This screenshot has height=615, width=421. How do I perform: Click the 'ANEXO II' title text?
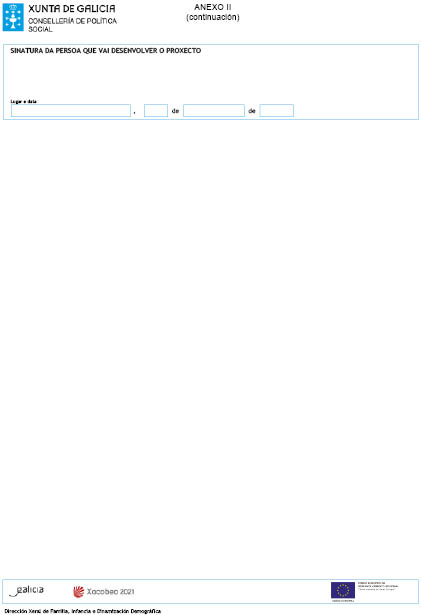[x=213, y=7]
